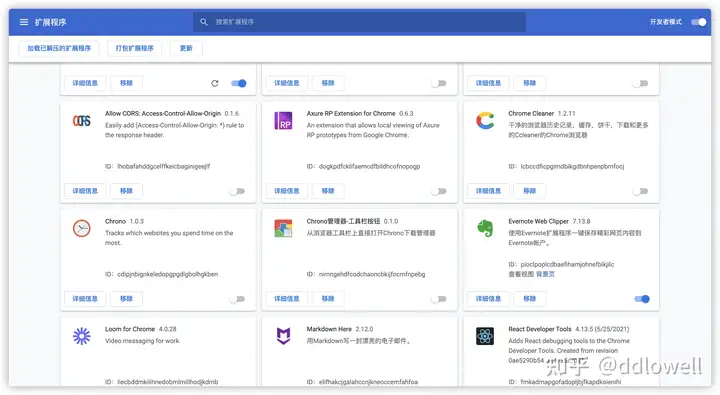The height and width of the screenshot is (395, 720).
Task: Enable the Chrome Cleaner extension
Action: point(641,191)
